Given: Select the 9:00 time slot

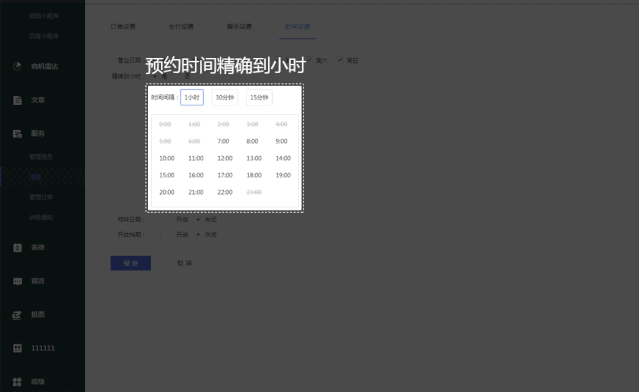Looking at the screenshot, I should (282, 141).
